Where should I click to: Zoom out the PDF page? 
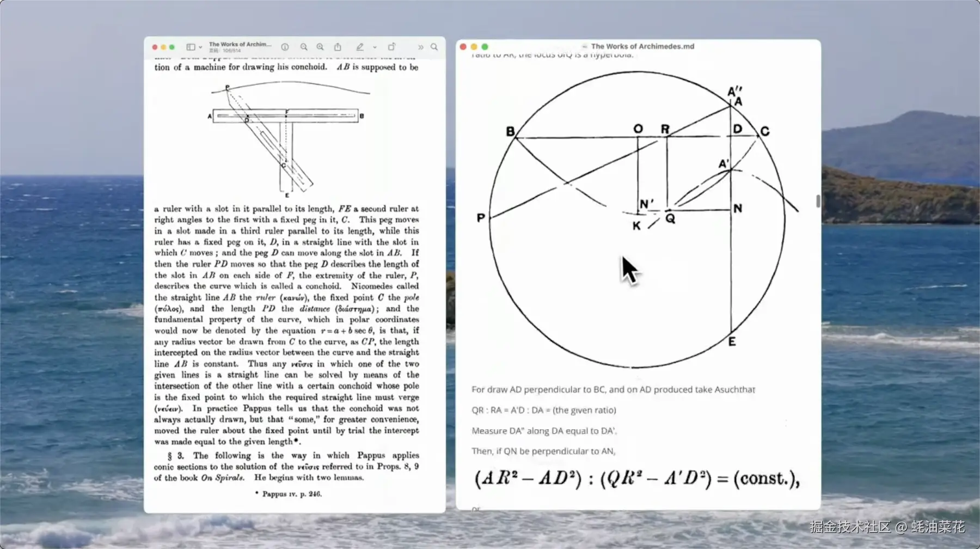pos(304,47)
